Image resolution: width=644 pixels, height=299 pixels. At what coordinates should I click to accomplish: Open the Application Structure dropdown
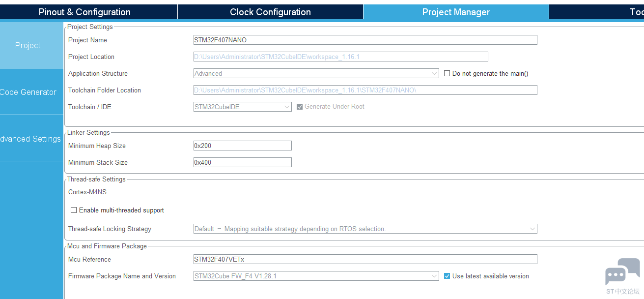[316, 73]
